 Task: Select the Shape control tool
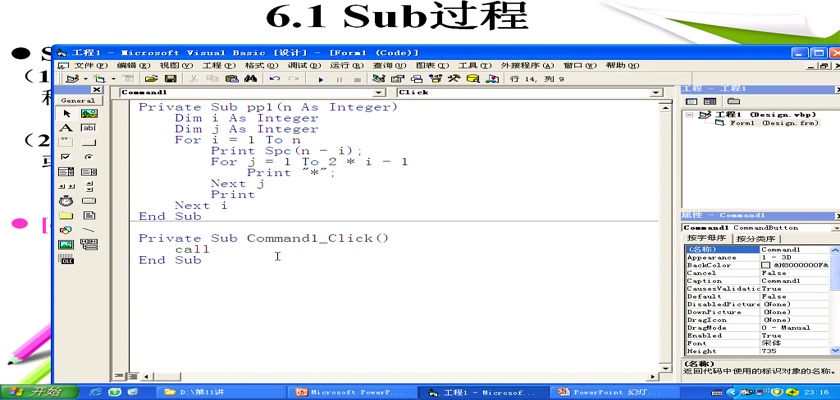pyautogui.click(x=66, y=230)
